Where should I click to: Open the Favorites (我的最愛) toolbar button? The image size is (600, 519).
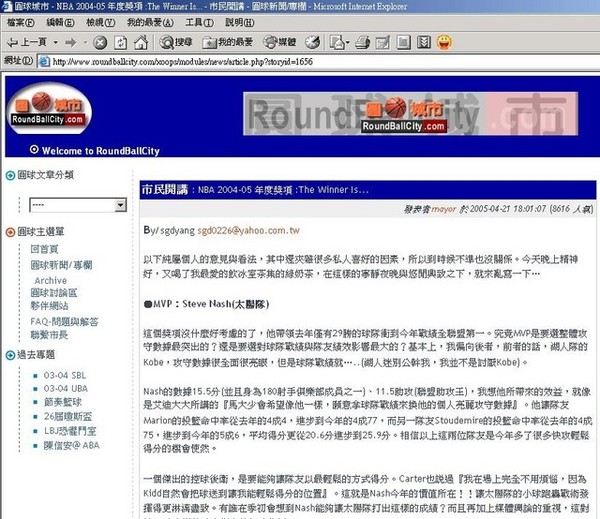click(x=228, y=42)
